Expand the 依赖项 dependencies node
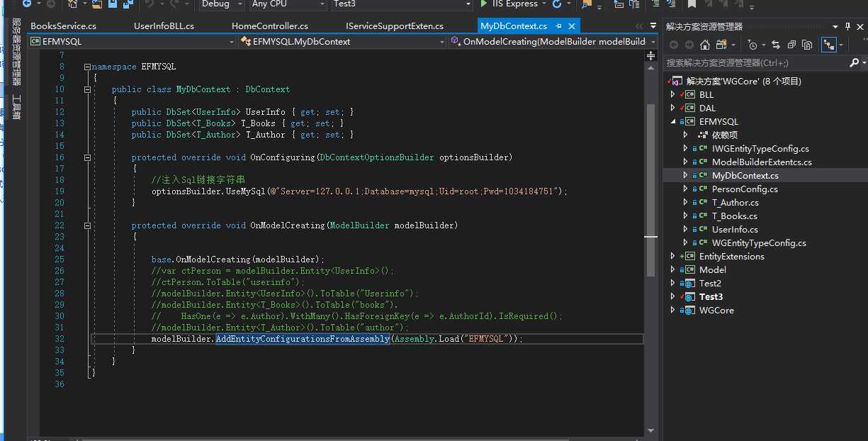Image resolution: width=868 pixels, height=441 pixels. pyautogui.click(x=685, y=135)
